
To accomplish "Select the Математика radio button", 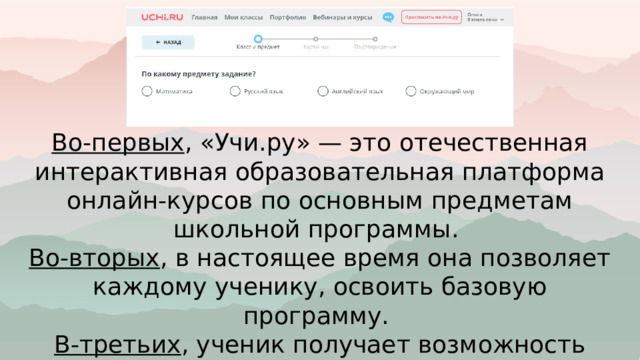I will pyautogui.click(x=147, y=91).
